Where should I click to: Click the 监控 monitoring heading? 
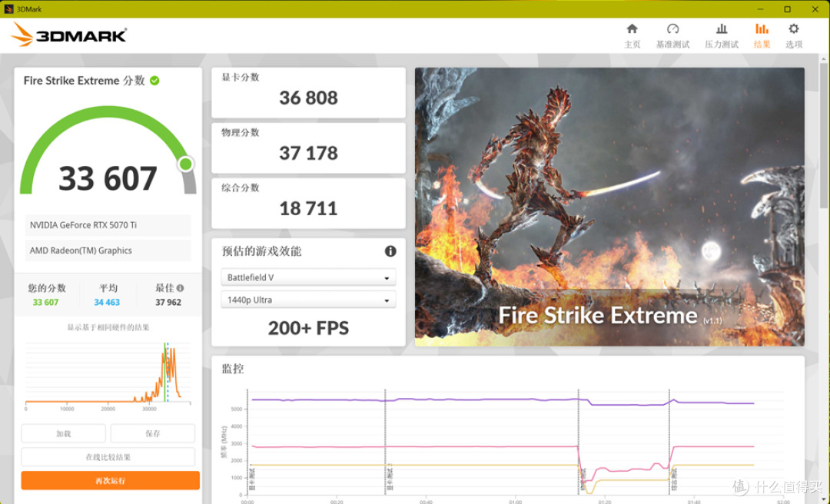point(232,369)
